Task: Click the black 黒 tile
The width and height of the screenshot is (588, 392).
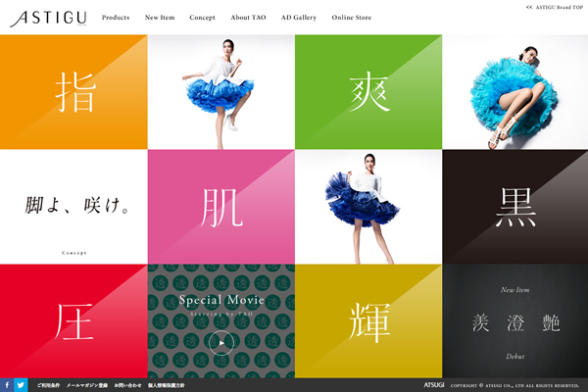Action: tap(514, 207)
